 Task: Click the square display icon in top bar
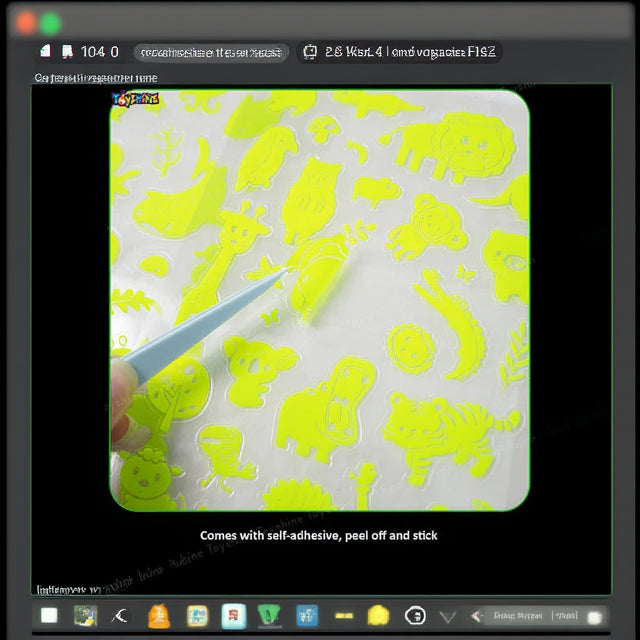tap(310, 52)
